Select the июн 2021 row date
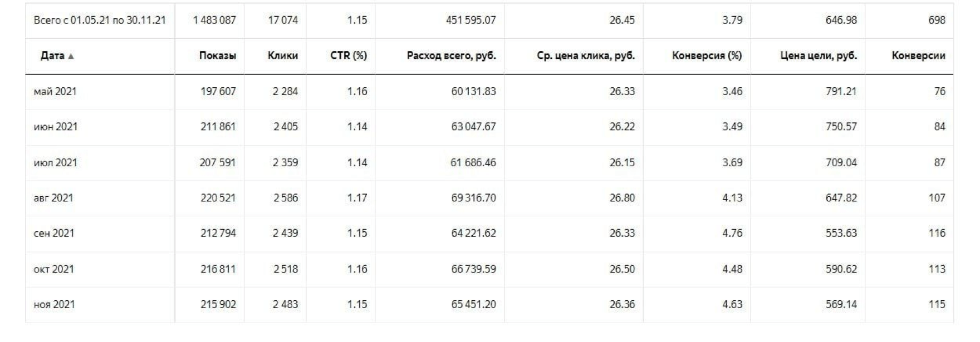The width and height of the screenshot is (980, 342). (x=56, y=127)
